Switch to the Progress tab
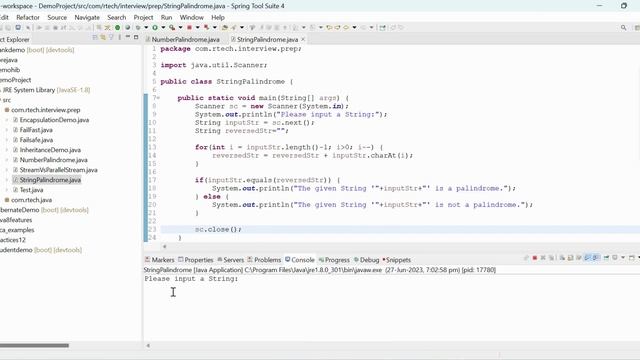 click(x=334, y=260)
